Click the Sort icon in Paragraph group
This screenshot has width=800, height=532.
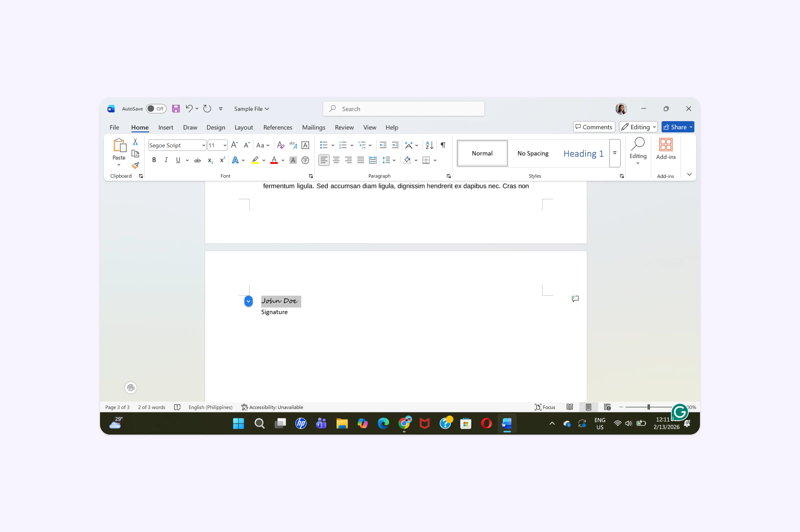click(429, 145)
